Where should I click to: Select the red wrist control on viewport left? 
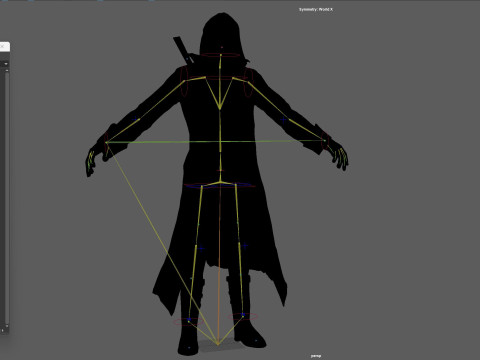coord(106,143)
